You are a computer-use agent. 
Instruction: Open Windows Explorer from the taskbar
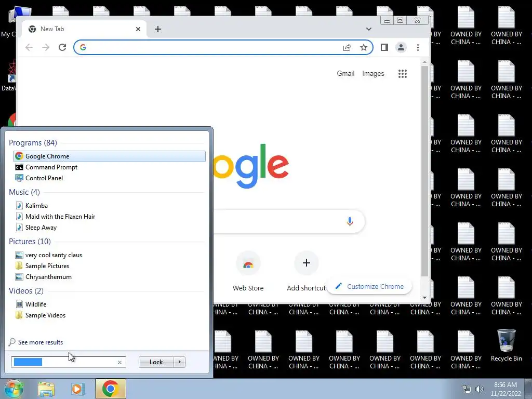46,389
